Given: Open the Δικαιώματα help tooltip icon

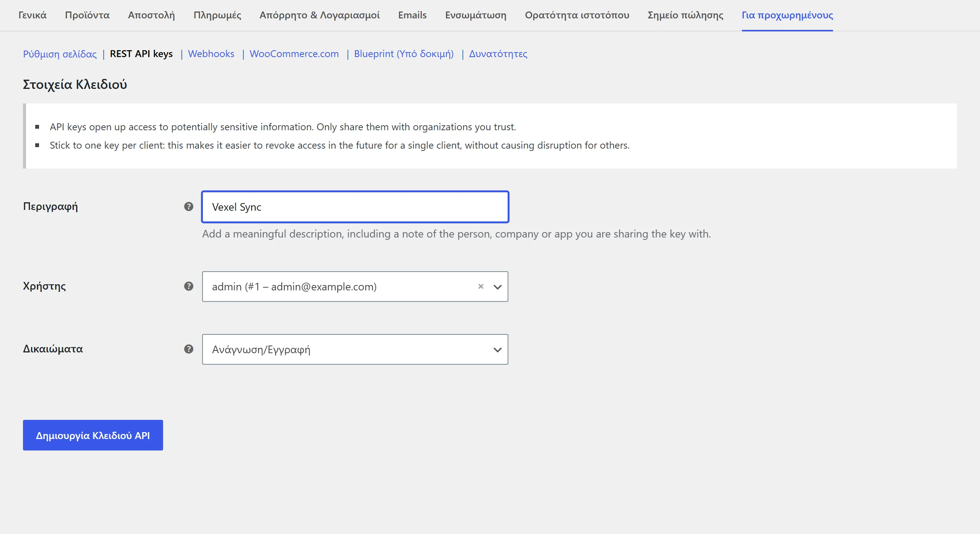Looking at the screenshot, I should [188, 349].
